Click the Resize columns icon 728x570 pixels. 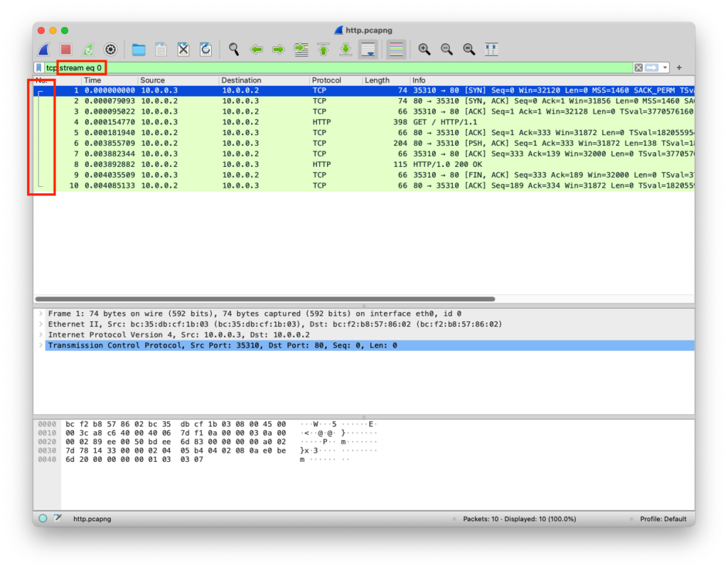[491, 50]
